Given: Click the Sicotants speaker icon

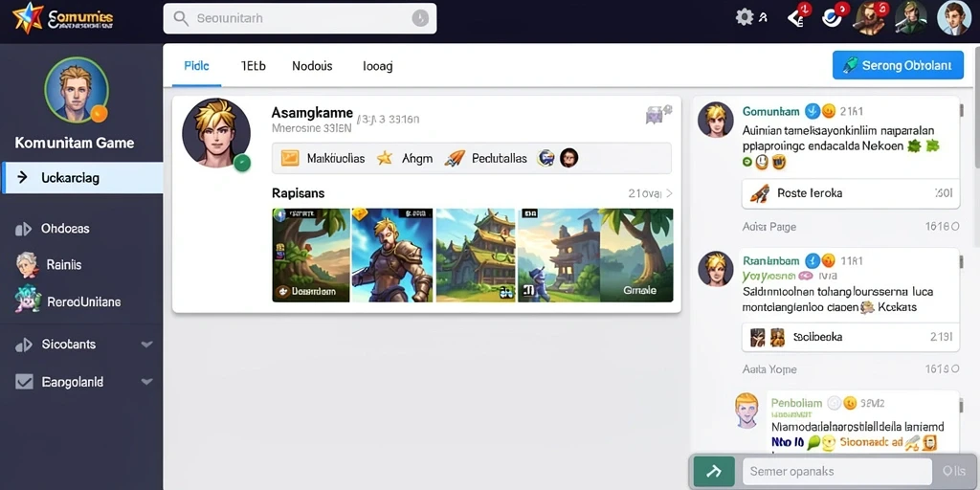Looking at the screenshot, I should click(x=23, y=345).
